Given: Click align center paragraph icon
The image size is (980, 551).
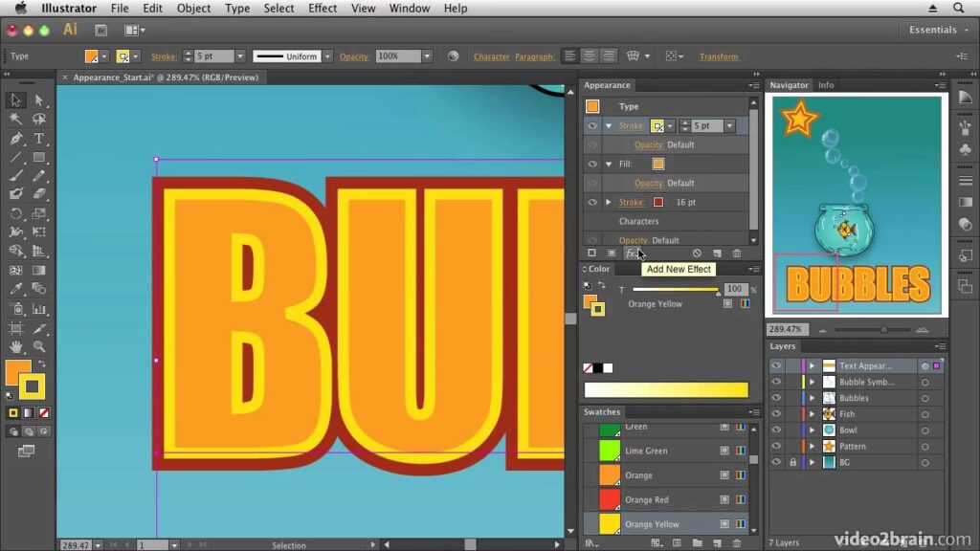Looking at the screenshot, I should 589,56.
